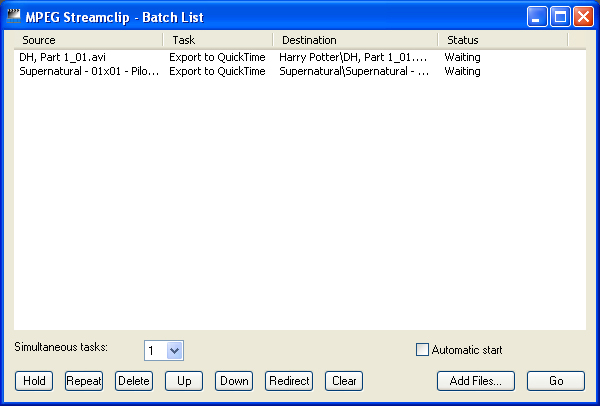This screenshot has width=600, height=406.
Task: Click the Harry Potter destination cell
Action: click(x=353, y=57)
